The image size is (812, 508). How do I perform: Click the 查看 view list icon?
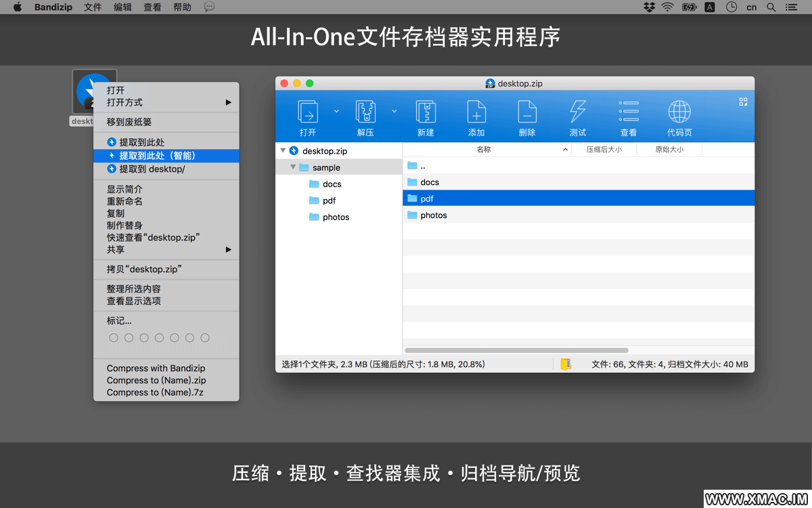(629, 112)
